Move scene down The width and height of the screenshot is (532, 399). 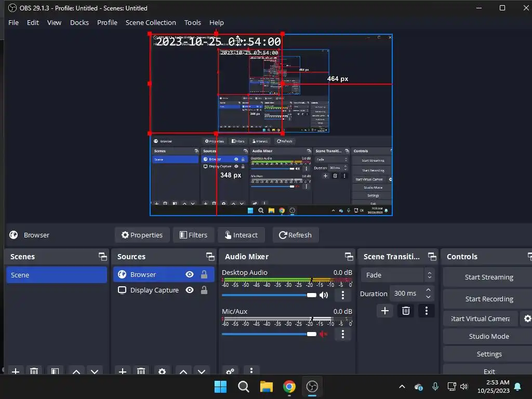click(95, 371)
